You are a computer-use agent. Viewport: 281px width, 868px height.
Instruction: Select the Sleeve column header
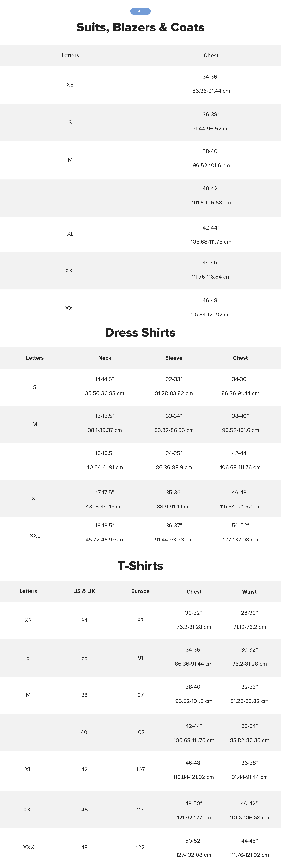174,358
